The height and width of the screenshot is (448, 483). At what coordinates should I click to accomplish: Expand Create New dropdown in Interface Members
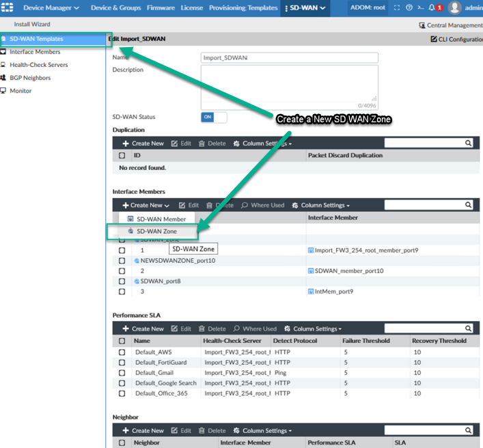pos(146,205)
